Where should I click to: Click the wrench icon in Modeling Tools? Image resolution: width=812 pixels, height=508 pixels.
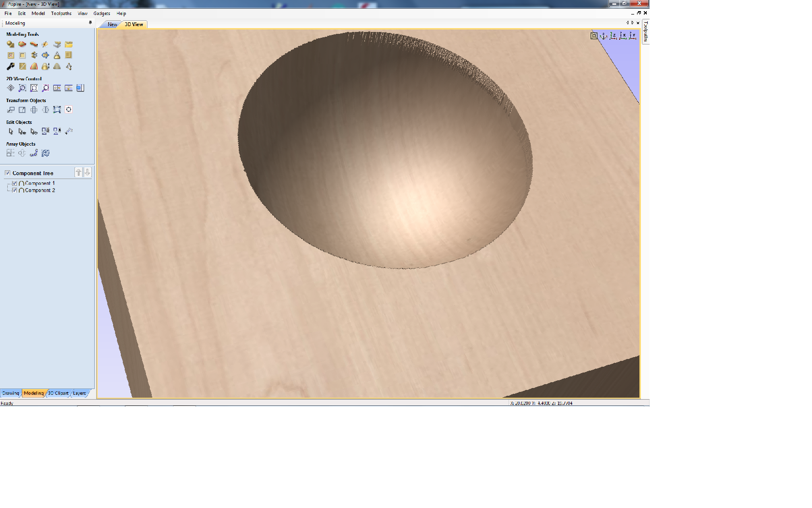[x=11, y=66]
